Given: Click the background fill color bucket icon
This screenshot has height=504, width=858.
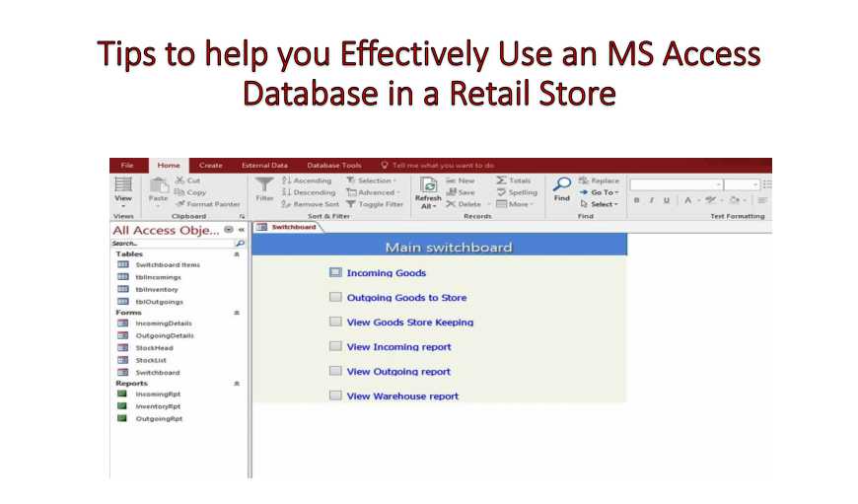Looking at the screenshot, I should [x=735, y=200].
